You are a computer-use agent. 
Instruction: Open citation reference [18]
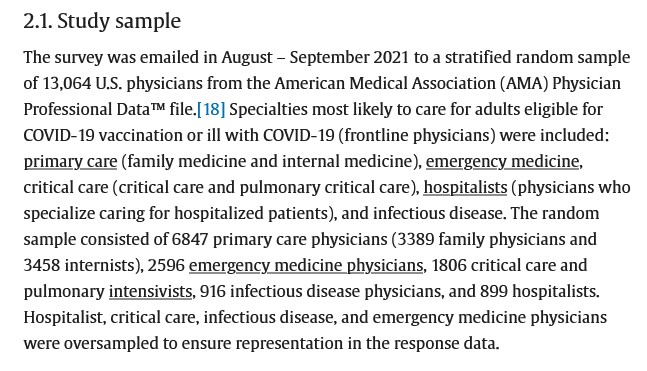tap(211, 109)
